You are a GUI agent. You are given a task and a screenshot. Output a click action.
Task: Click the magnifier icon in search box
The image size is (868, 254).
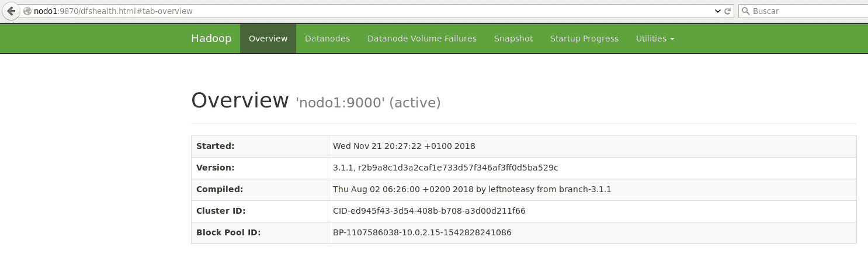[x=746, y=11]
